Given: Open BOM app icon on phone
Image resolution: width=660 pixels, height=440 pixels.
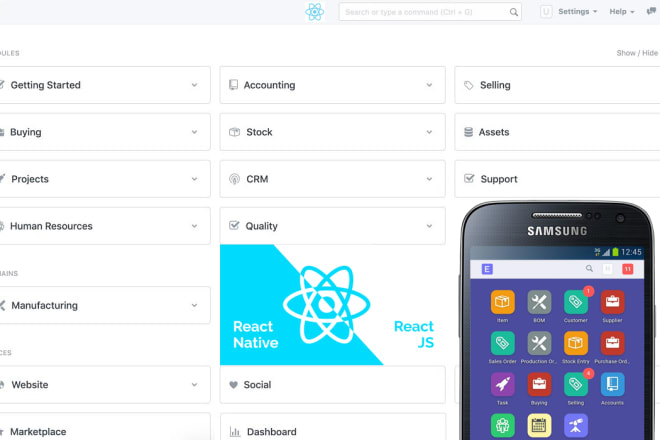Looking at the screenshot, I should pyautogui.click(x=539, y=302).
